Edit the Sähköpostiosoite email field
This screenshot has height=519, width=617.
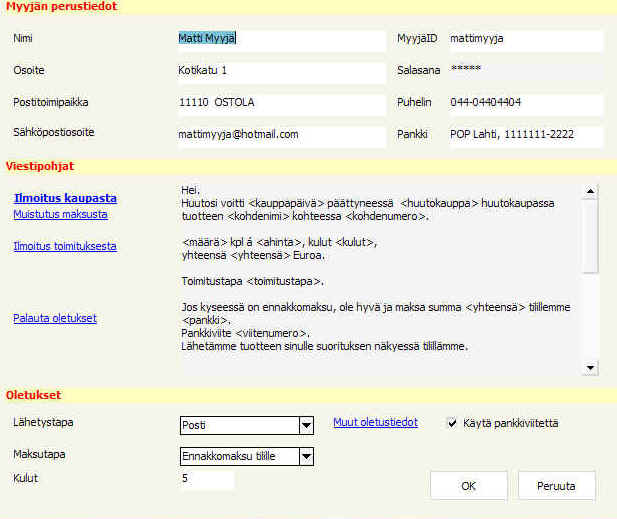[x=280, y=135]
